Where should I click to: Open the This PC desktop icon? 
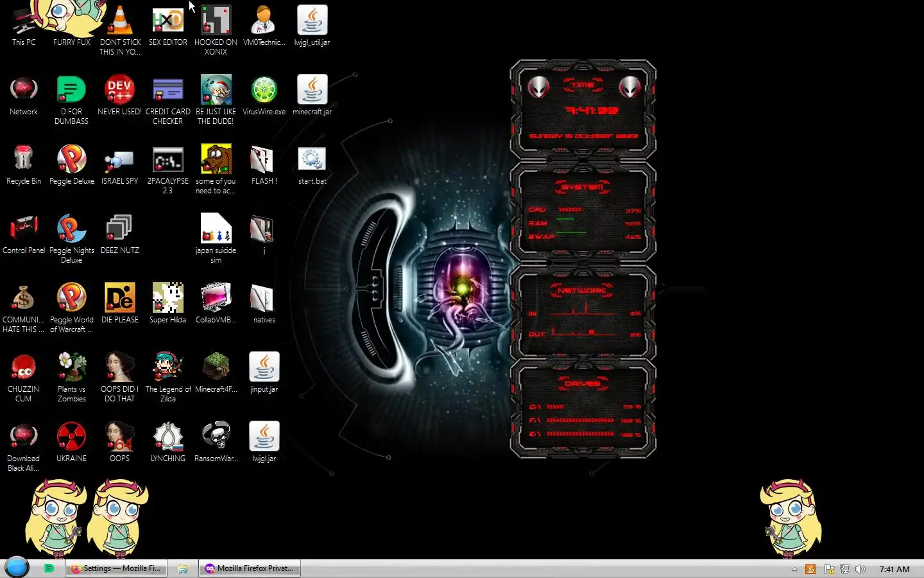click(x=24, y=26)
